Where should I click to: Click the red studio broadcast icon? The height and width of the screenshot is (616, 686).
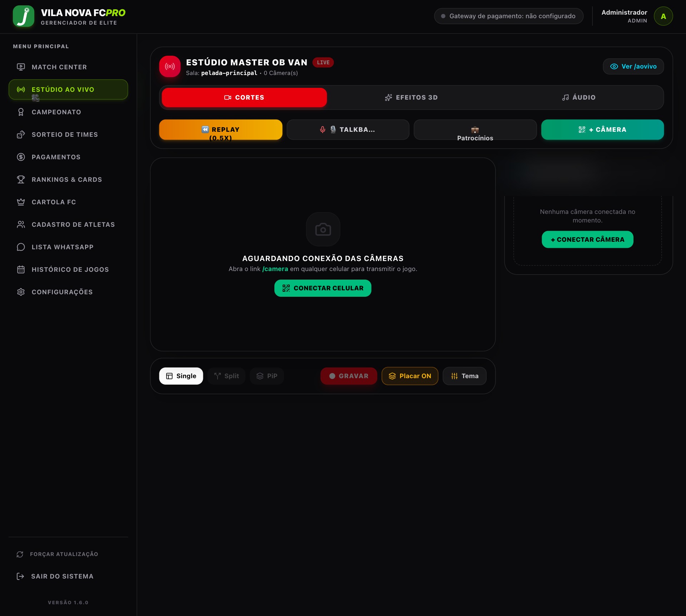click(x=170, y=66)
